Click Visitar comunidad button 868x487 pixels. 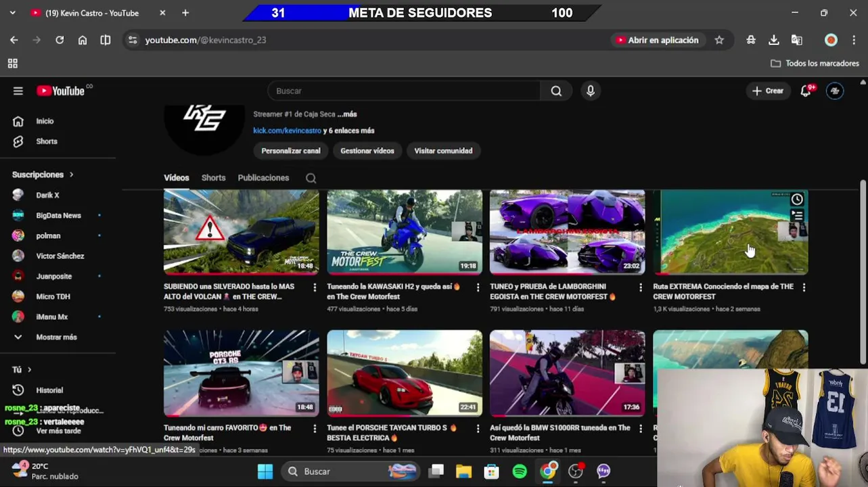pyautogui.click(x=443, y=151)
